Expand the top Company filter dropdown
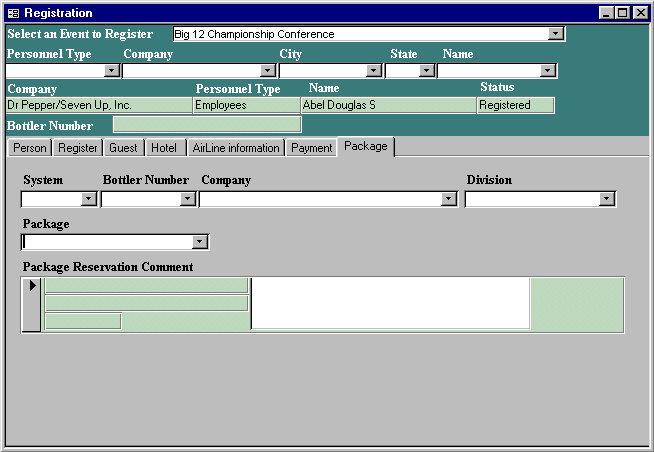Image resolution: width=654 pixels, height=452 pixels. click(268, 70)
